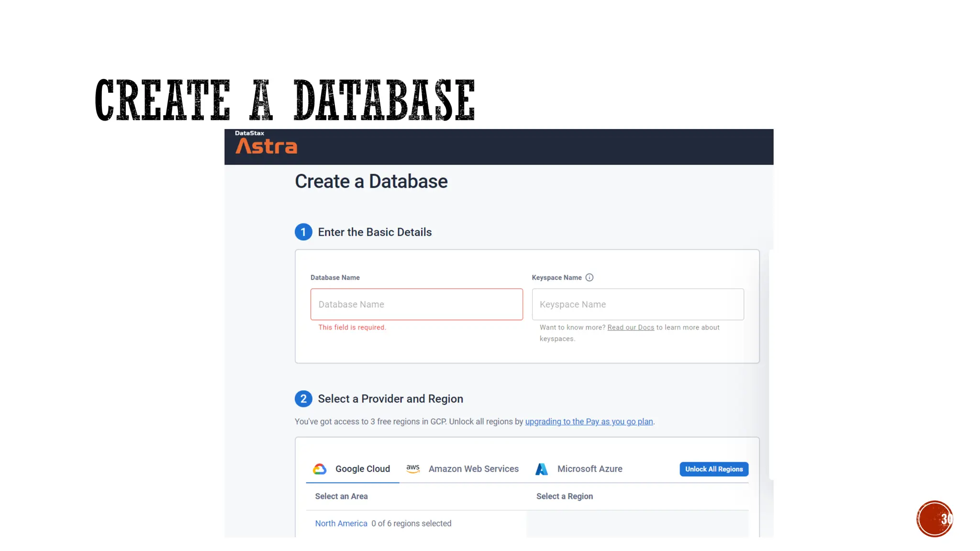
Task: Focus the Keyspace Name input field
Action: [637, 305]
